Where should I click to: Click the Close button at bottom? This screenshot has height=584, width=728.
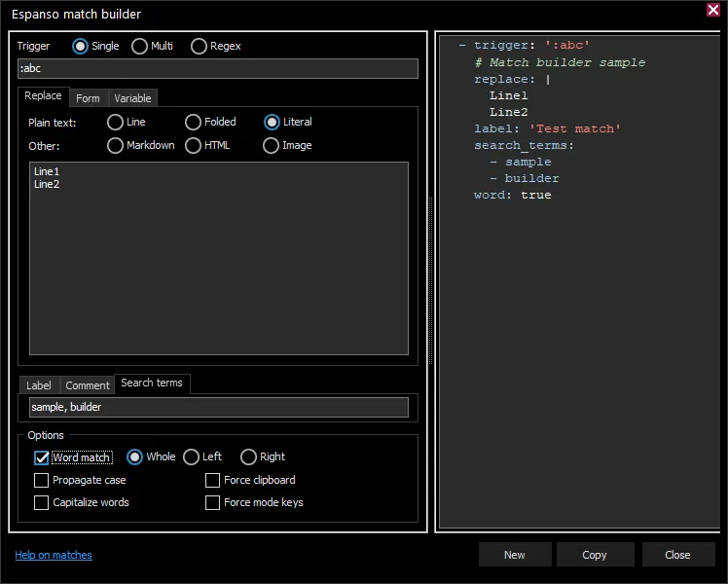click(x=677, y=555)
